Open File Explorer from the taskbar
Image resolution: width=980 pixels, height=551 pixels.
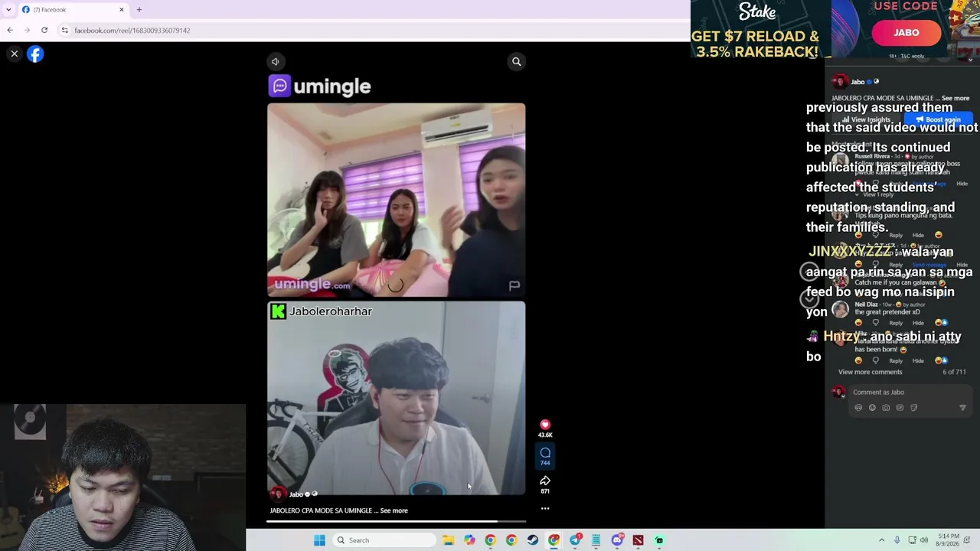[449, 540]
